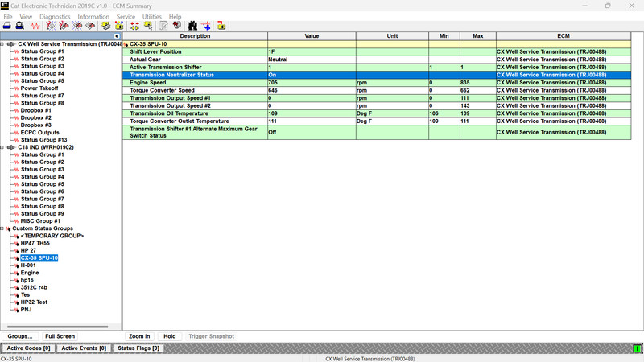Open the Status Flags [0] tab

[138, 348]
